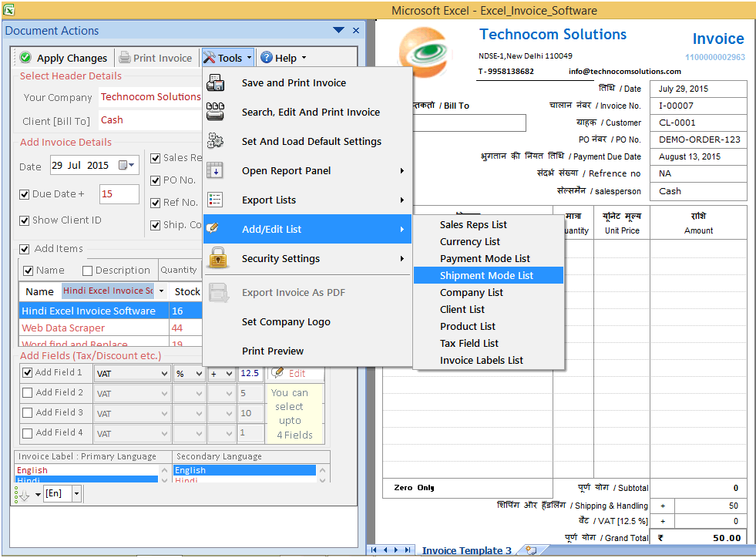756x558 pixels.
Task: Click the Search, Edit And Print Invoice icon
Action: point(217,112)
